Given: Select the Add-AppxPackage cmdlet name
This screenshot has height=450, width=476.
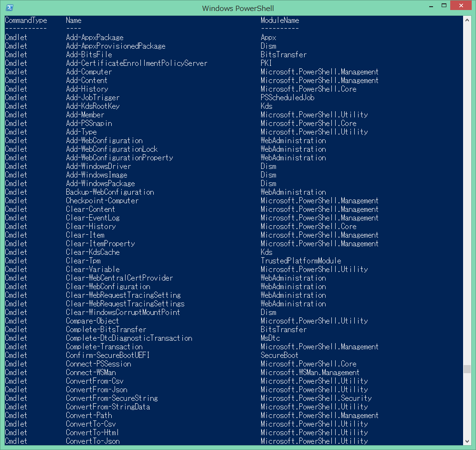Looking at the screenshot, I should [x=95, y=37].
